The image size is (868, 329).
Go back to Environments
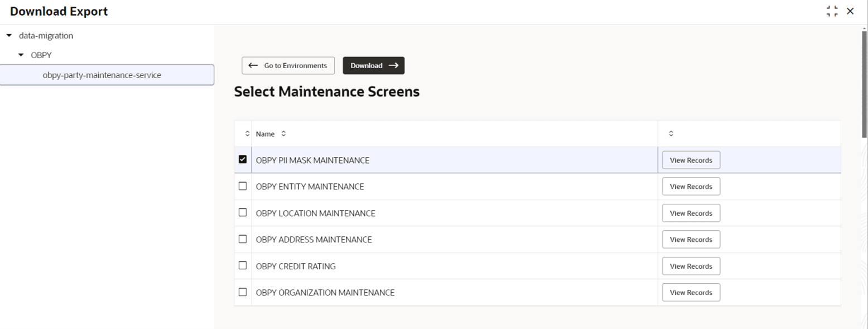click(x=288, y=65)
